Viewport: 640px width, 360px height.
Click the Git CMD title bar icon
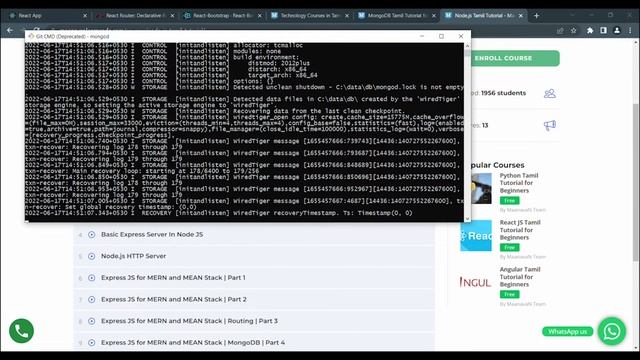tap(31, 36)
